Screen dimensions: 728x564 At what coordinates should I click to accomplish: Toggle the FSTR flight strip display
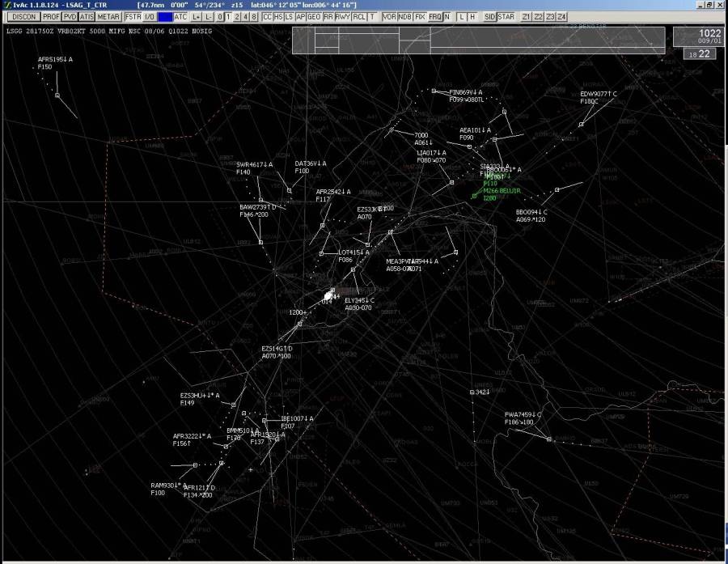tap(133, 16)
